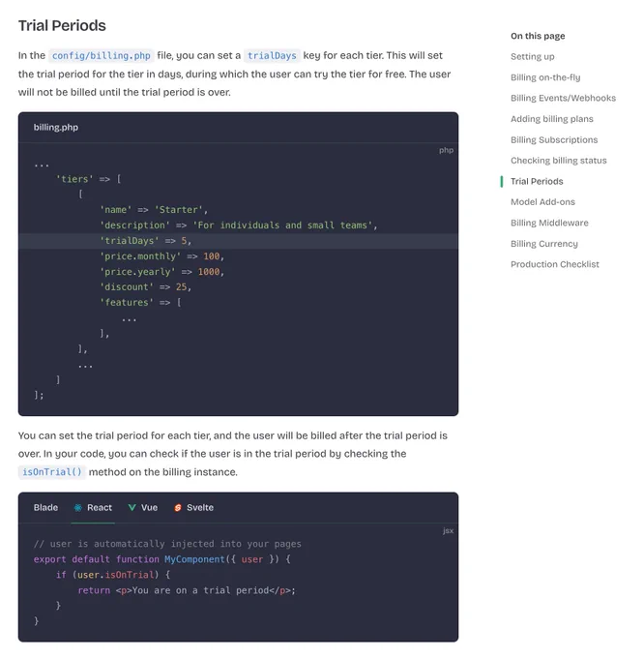
Task: Open the Production Checklist link
Action: (555, 264)
